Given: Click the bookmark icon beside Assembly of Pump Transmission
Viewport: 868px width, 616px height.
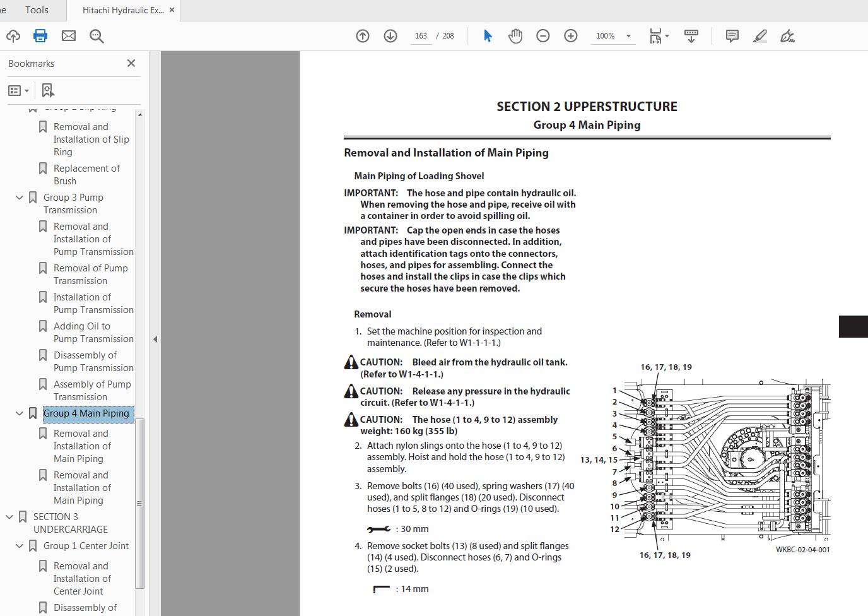Looking at the screenshot, I should [x=43, y=384].
